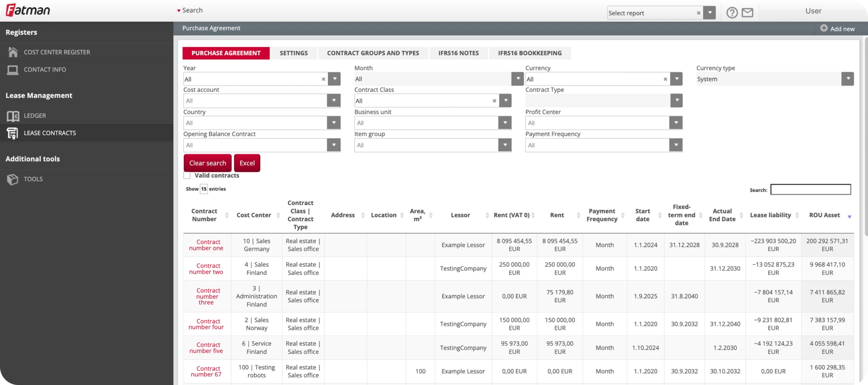Sort by Rent column arrows
868x385 pixels.
[x=578, y=215]
